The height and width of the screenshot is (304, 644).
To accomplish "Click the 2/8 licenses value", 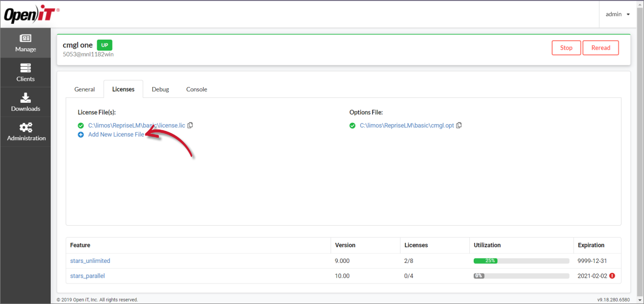I will coord(409,261).
